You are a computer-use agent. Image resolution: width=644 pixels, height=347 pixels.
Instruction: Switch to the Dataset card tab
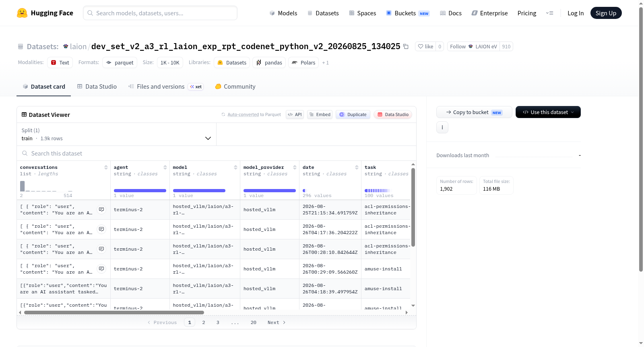pyautogui.click(x=44, y=87)
